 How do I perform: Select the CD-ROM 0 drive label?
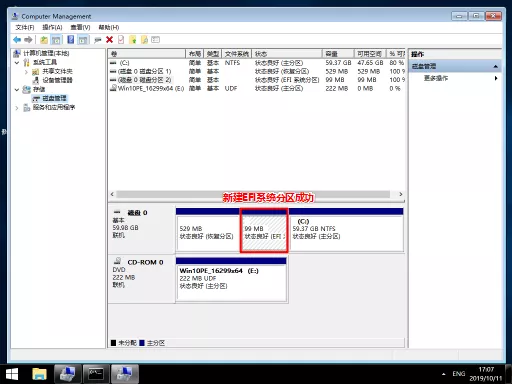click(142, 279)
